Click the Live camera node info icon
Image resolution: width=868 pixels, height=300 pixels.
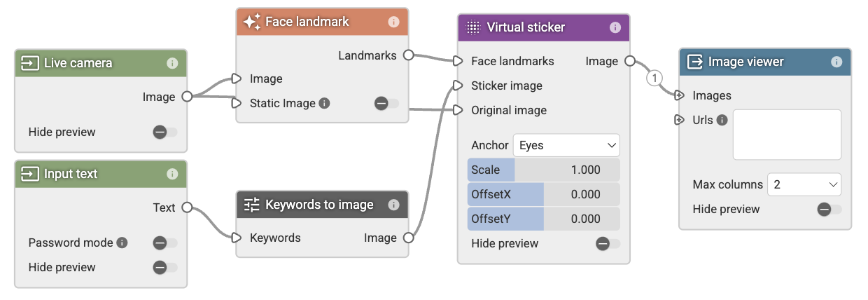(172, 63)
